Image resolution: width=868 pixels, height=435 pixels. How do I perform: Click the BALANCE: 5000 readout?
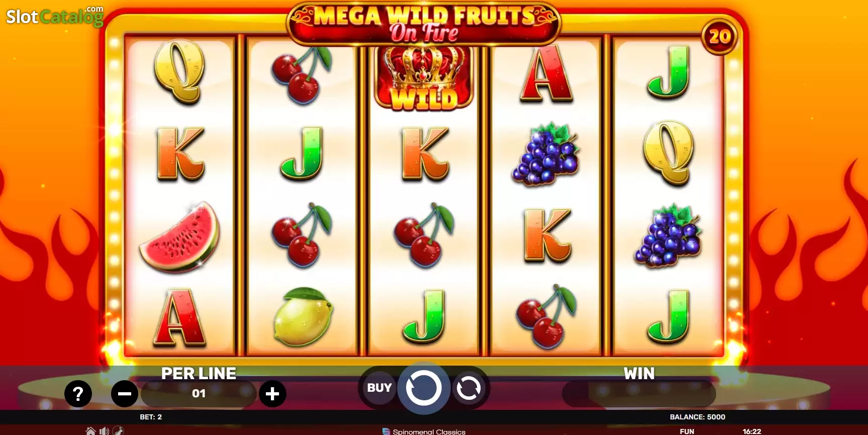click(698, 417)
